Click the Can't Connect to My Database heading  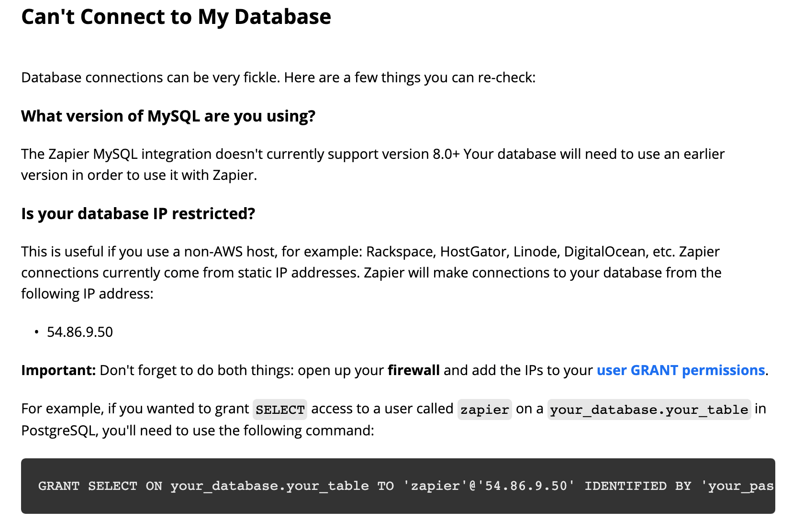coord(176,17)
